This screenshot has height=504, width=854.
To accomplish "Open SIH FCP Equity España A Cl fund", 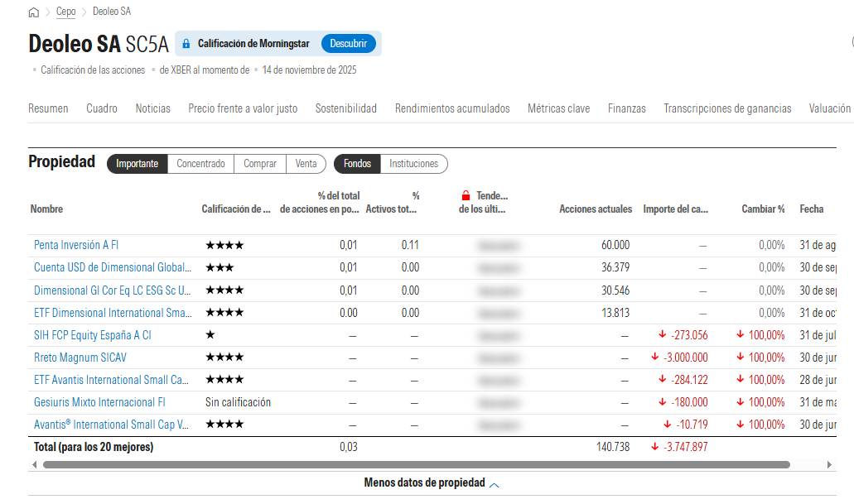I will [x=93, y=334].
